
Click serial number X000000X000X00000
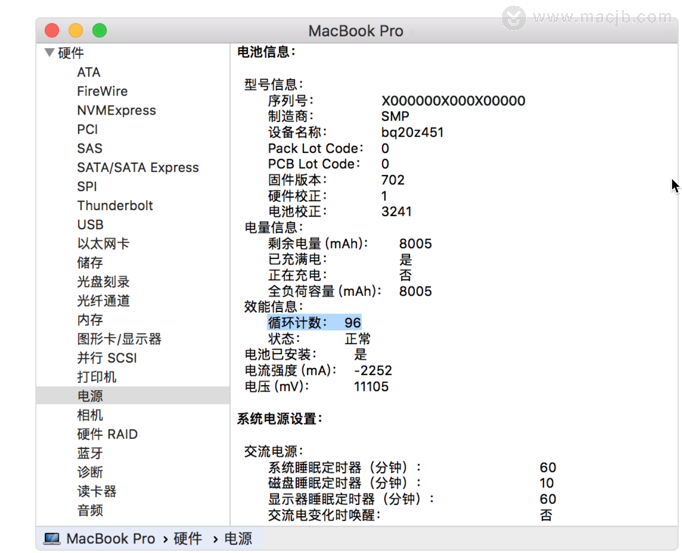click(453, 101)
